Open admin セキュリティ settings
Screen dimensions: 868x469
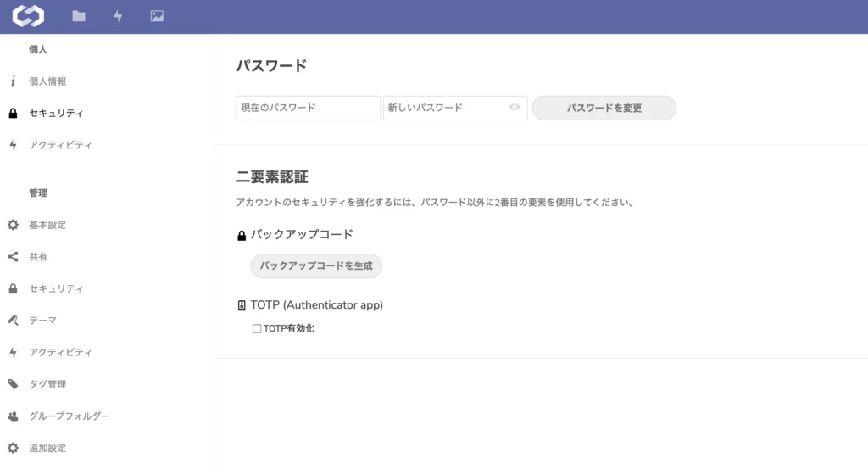tap(56, 289)
